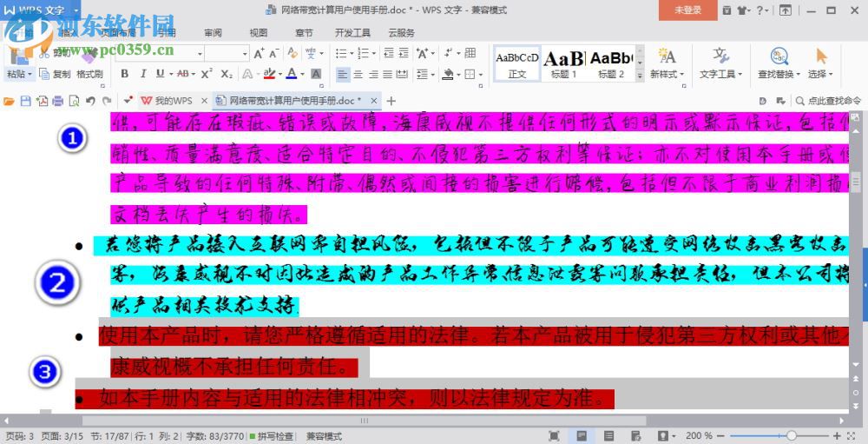Apply distributed alignment
Screen dimensions: 868x444
[x=403, y=74]
